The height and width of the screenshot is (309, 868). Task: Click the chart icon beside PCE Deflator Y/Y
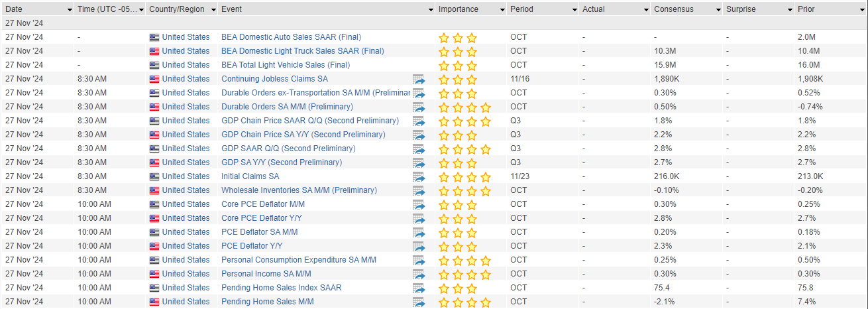coord(418,247)
